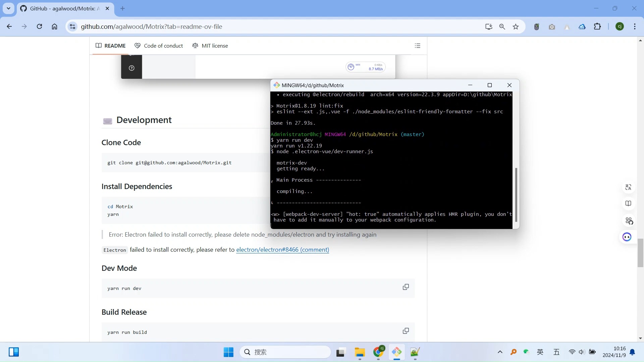
Task: Click the Clone Code heading
Action: (121, 142)
